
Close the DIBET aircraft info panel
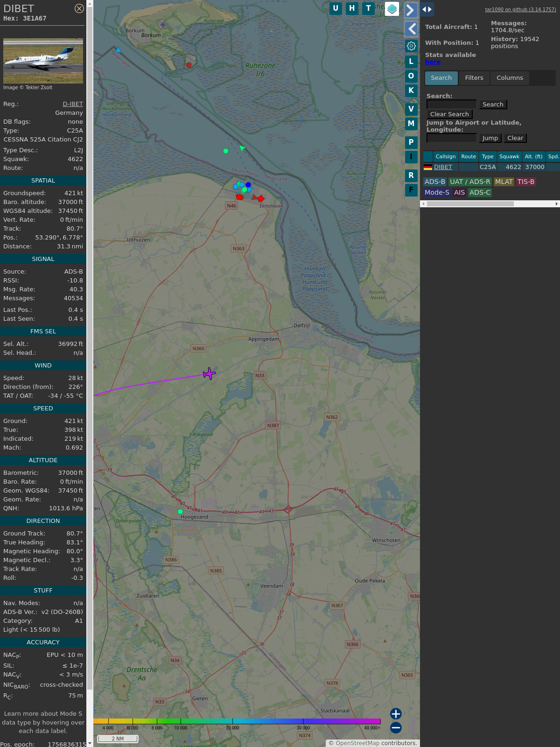pyautogui.click(x=79, y=8)
